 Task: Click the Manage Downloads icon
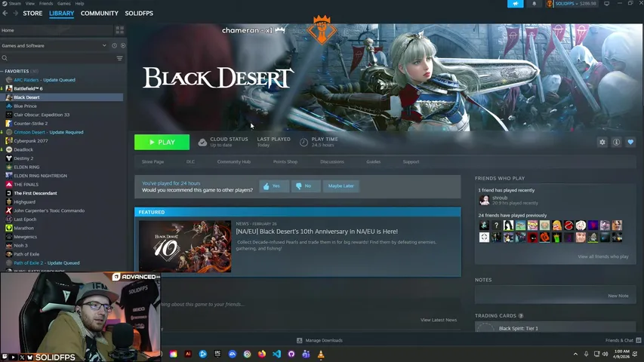click(300, 340)
